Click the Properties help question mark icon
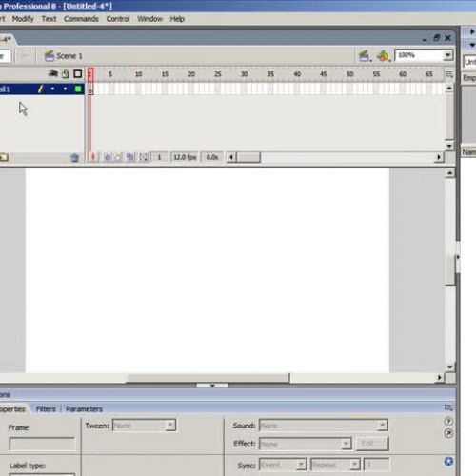Screen dimensions: 476x476 448,422
